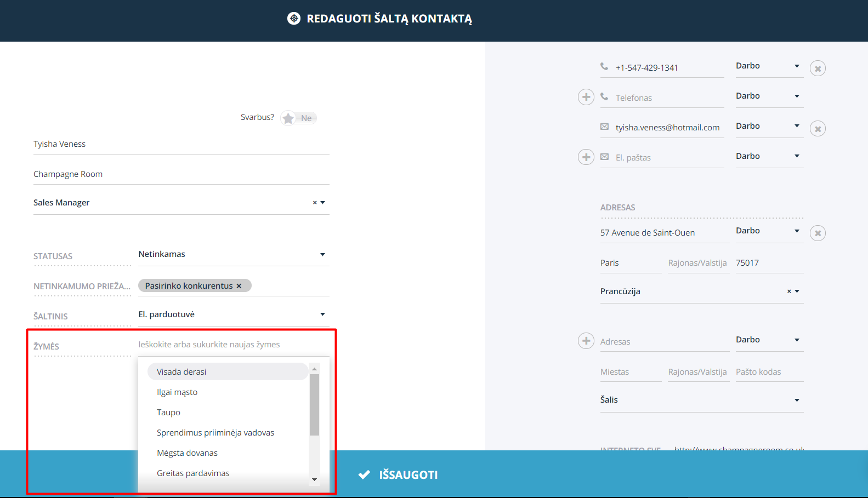The width and height of the screenshot is (868, 498).
Task: Add another email with the plus icon
Action: [586, 157]
